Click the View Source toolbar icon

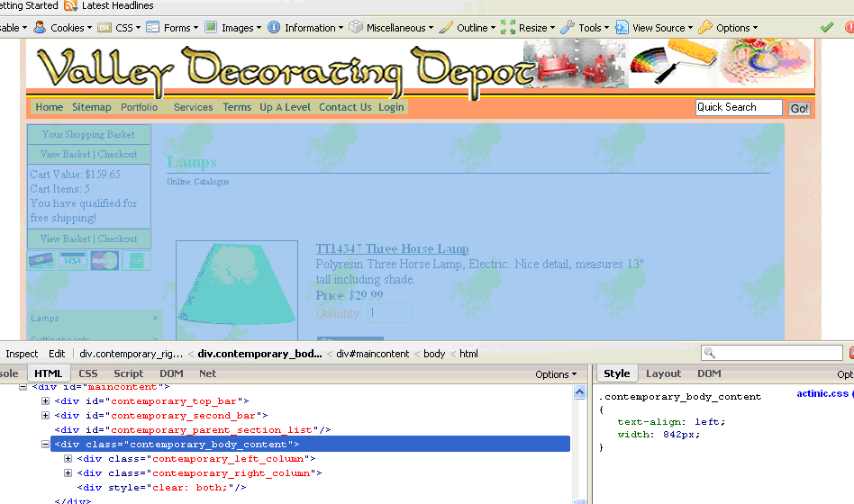pos(622,28)
